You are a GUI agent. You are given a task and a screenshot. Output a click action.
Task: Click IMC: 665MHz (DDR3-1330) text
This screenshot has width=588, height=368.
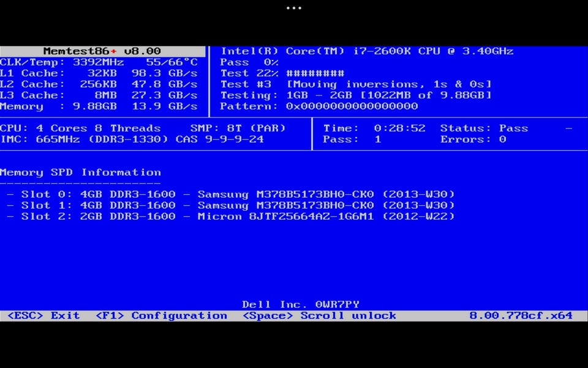(x=84, y=140)
